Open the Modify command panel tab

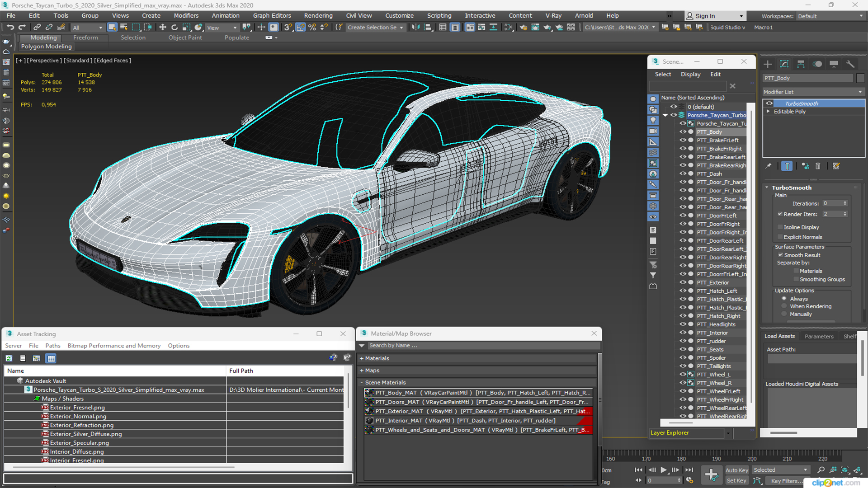784,64
